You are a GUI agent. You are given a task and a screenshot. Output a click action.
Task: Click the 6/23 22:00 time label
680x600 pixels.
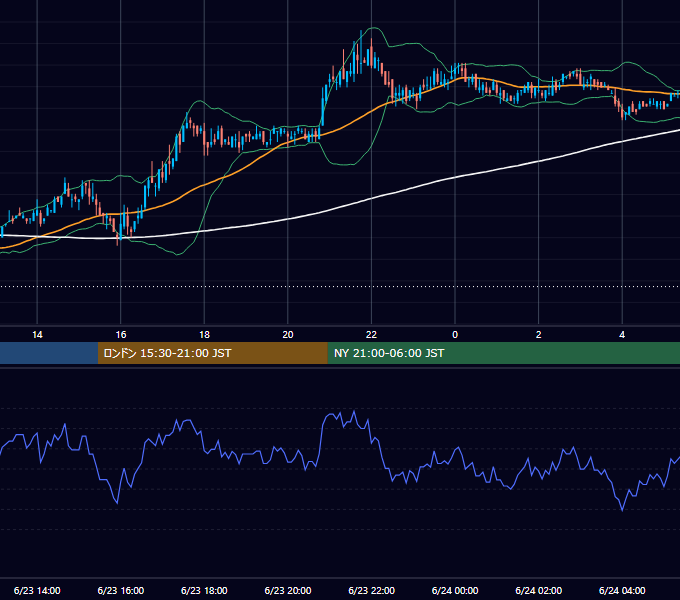(x=372, y=590)
